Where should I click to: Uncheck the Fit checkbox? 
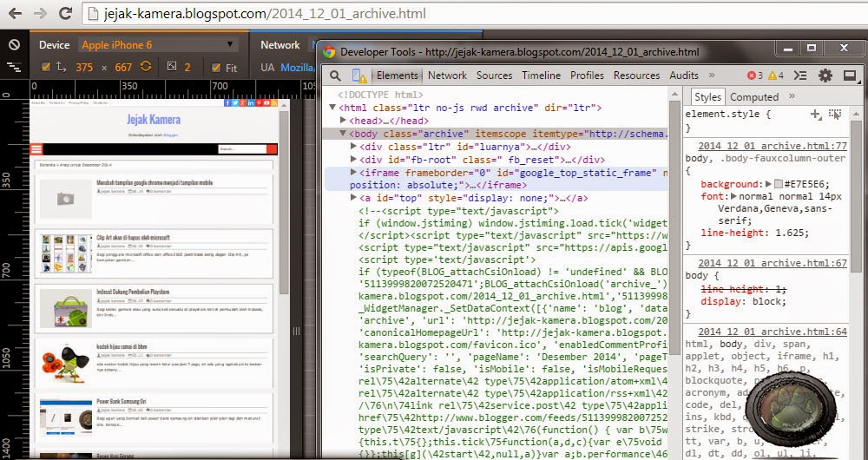click(216, 68)
